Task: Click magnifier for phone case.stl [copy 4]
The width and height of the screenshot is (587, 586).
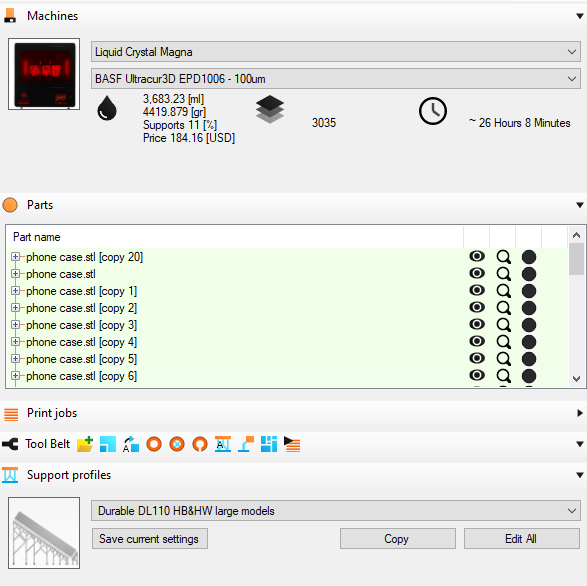Action: [x=504, y=342]
